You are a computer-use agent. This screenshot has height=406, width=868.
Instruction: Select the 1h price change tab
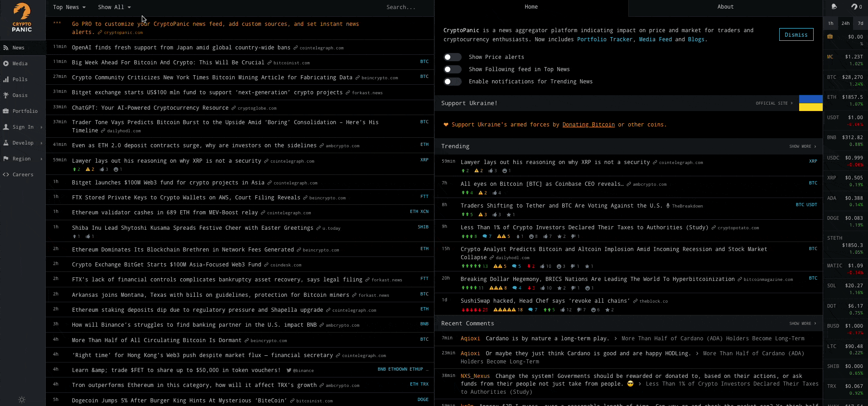tap(830, 23)
